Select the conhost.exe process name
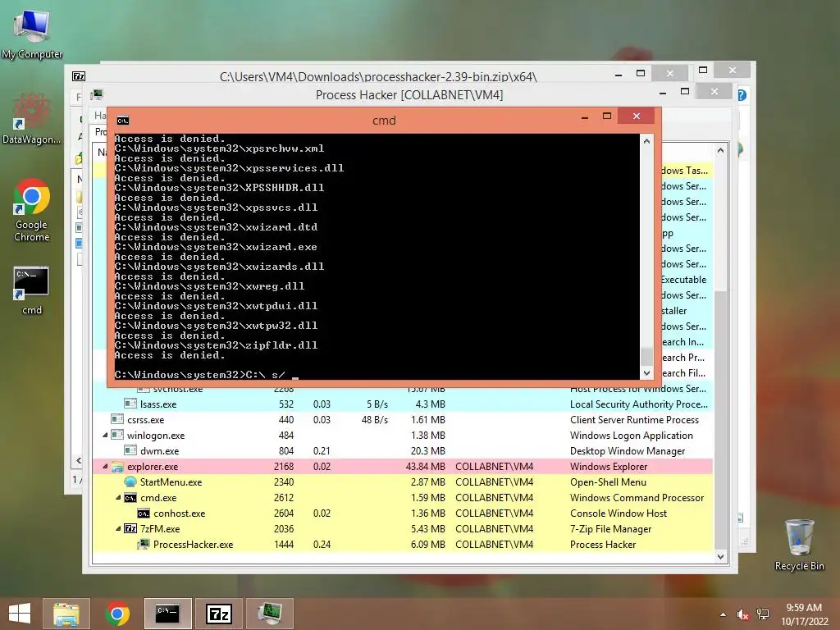 coord(180,514)
